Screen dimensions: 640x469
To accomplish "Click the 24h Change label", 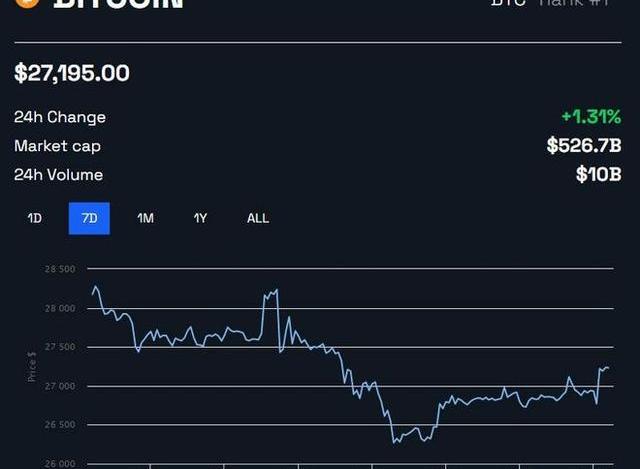I will tap(60, 117).
